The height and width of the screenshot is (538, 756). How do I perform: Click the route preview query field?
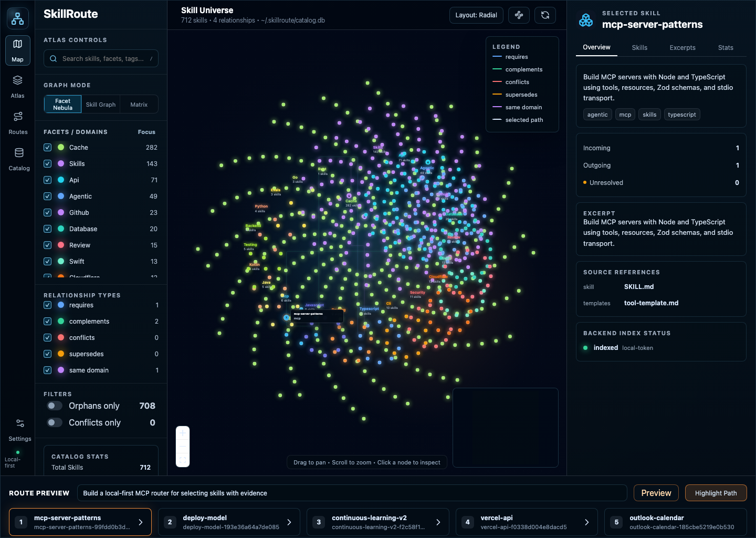click(352, 493)
